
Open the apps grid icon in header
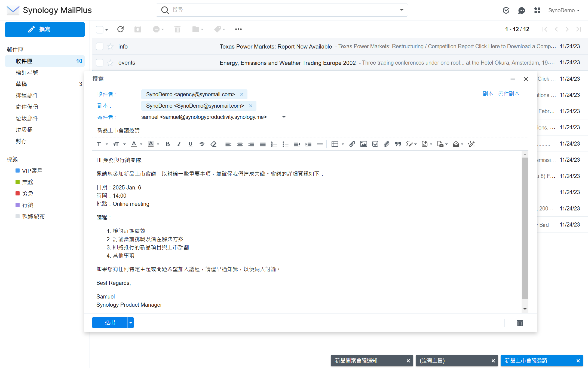(x=537, y=10)
